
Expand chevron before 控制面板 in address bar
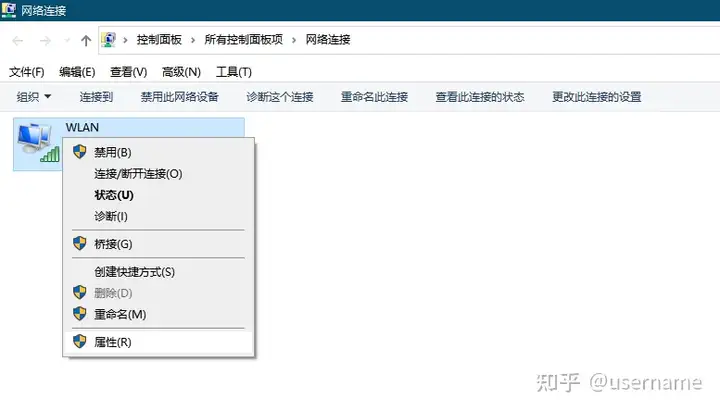tap(125, 40)
